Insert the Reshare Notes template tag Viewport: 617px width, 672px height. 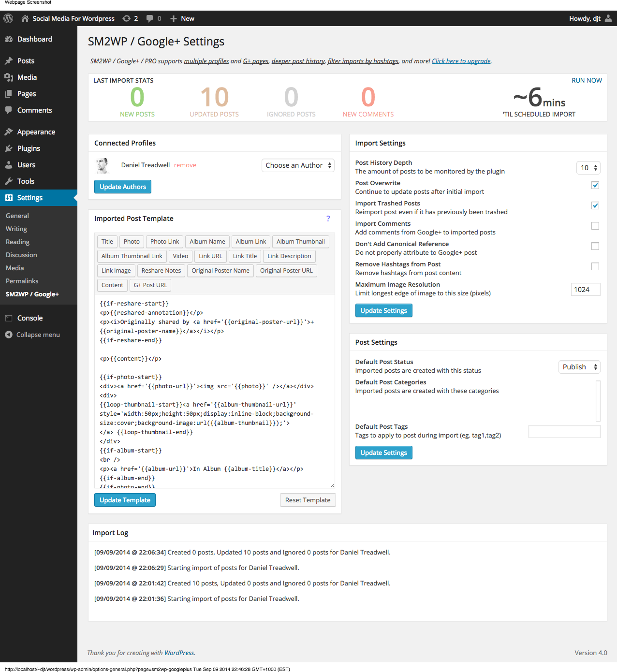pos(161,271)
